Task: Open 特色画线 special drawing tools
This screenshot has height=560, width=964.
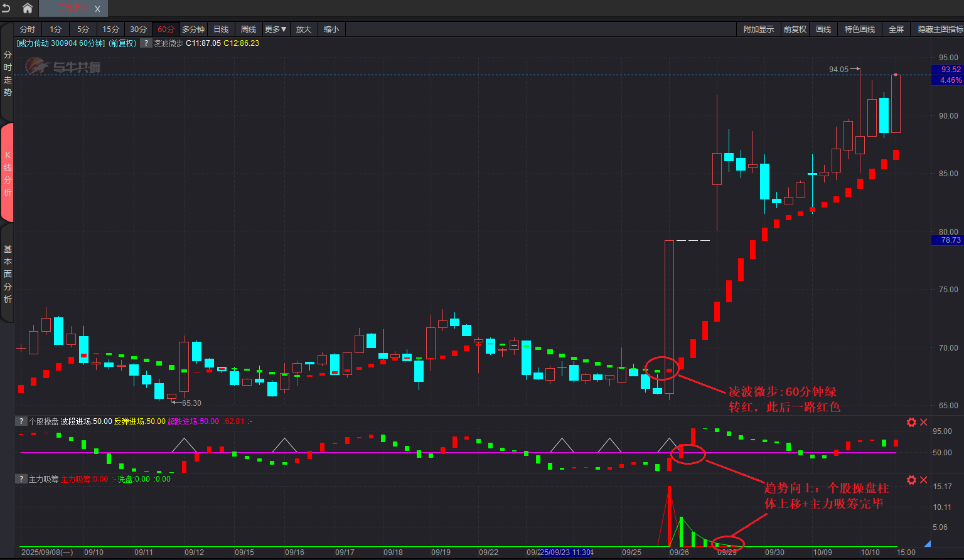Action: tap(859, 29)
